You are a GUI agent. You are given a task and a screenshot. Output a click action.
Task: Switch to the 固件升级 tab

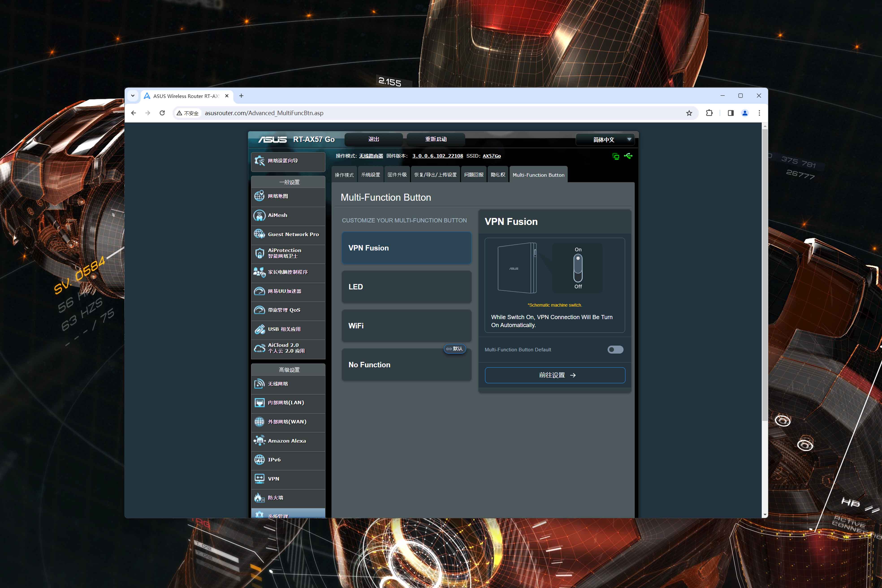point(397,175)
